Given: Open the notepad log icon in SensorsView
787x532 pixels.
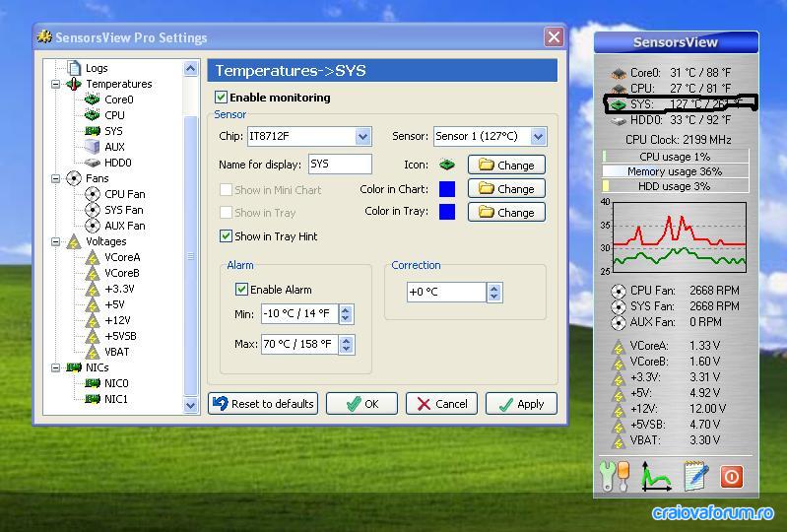Looking at the screenshot, I should [696, 476].
